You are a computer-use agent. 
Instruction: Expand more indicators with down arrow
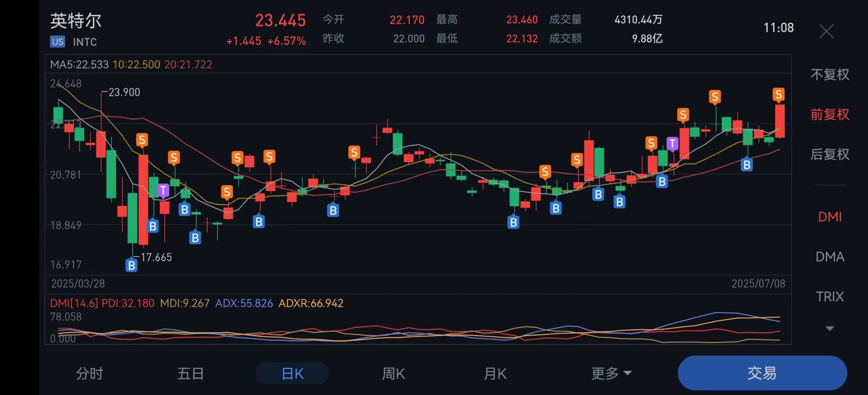pos(830,328)
